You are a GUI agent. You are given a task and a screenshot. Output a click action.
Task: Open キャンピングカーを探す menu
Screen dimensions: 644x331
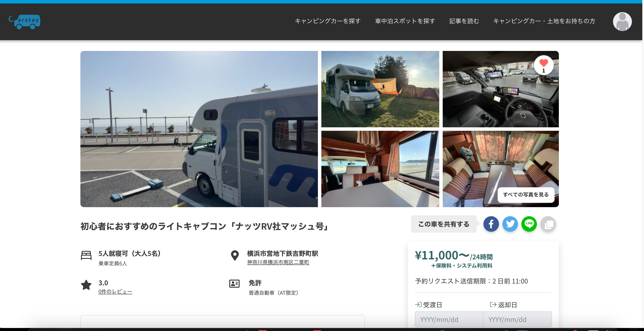[328, 21]
